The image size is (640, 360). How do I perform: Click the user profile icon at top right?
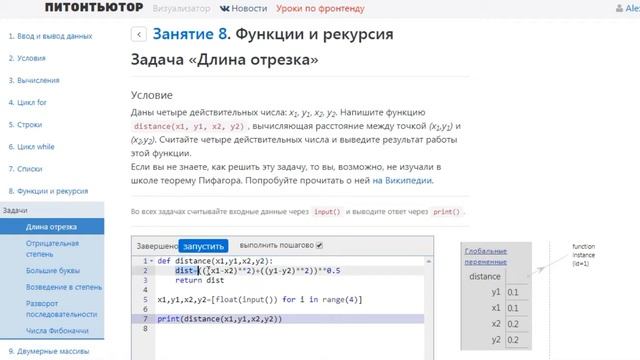click(619, 8)
